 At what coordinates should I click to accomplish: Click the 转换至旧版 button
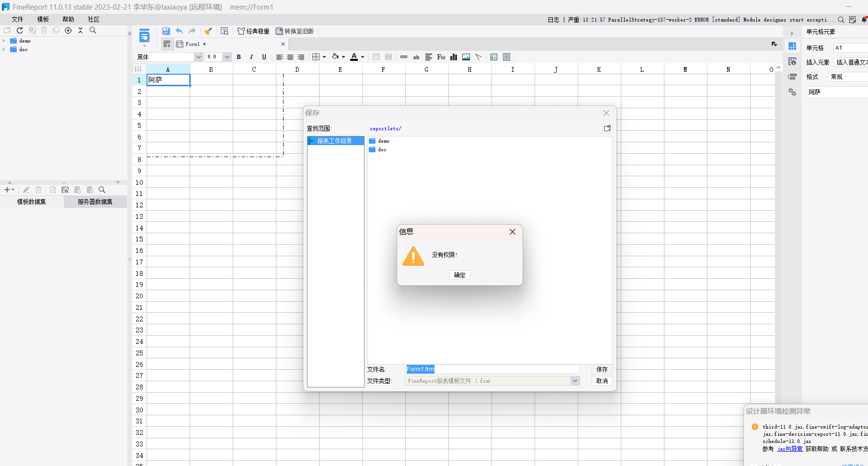[x=295, y=31]
